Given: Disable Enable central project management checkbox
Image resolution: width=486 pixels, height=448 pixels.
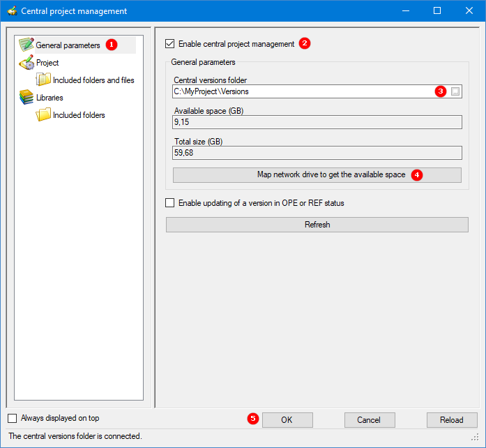Looking at the screenshot, I should coord(170,44).
